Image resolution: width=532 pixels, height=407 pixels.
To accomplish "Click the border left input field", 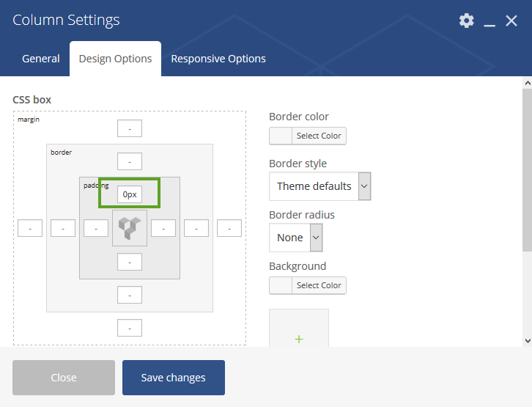I will 63,228.
